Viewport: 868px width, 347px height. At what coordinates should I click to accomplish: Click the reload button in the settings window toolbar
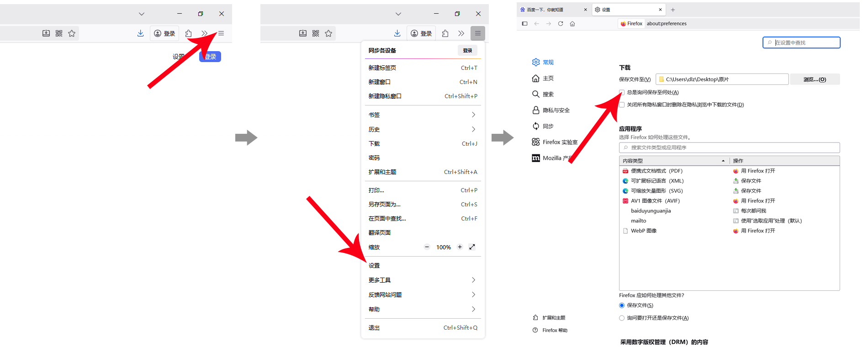(561, 24)
